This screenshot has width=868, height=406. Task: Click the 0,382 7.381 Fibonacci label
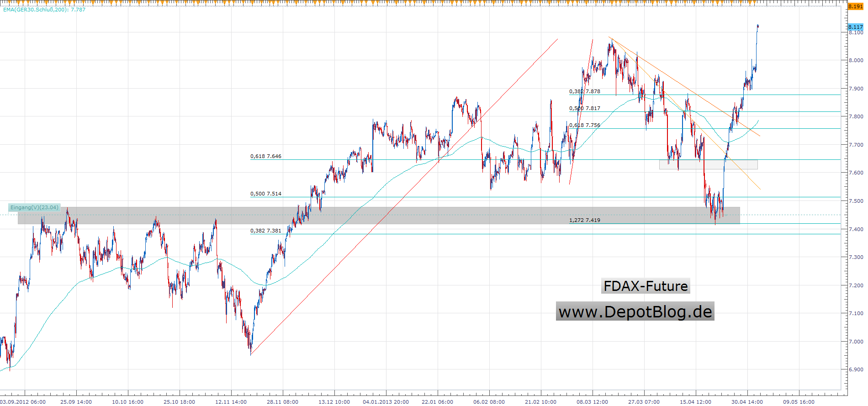pyautogui.click(x=266, y=231)
